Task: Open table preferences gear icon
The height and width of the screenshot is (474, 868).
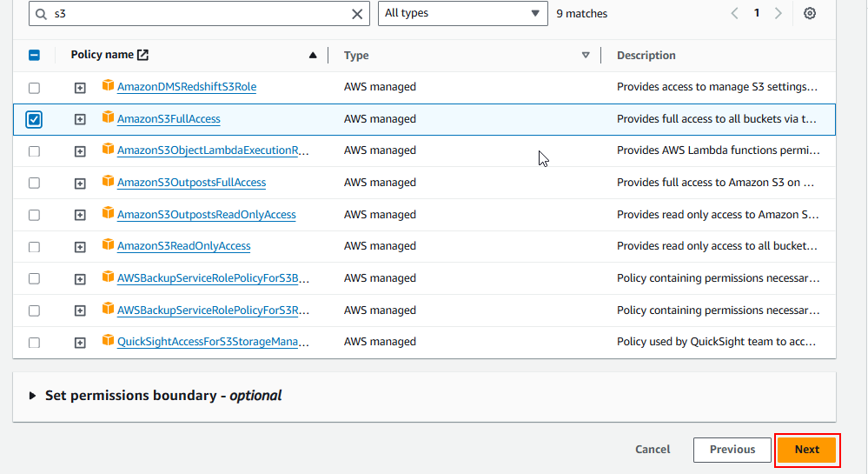Action: click(810, 14)
